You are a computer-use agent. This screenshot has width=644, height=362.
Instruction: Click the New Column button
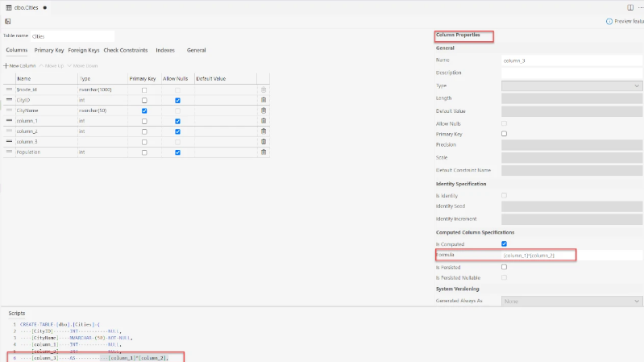point(19,66)
